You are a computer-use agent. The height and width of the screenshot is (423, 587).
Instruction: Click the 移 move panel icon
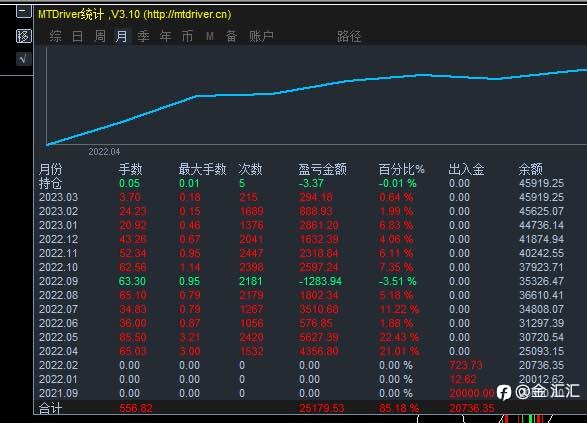click(x=24, y=36)
